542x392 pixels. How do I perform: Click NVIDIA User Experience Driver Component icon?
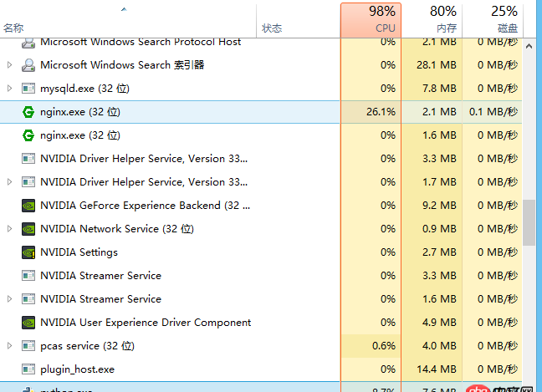28,322
